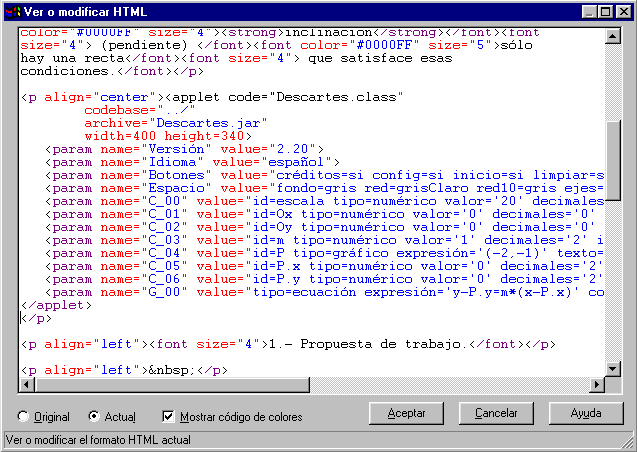This screenshot has width=637, height=452.
Task: Select the Actual radio button
Action: click(112, 417)
